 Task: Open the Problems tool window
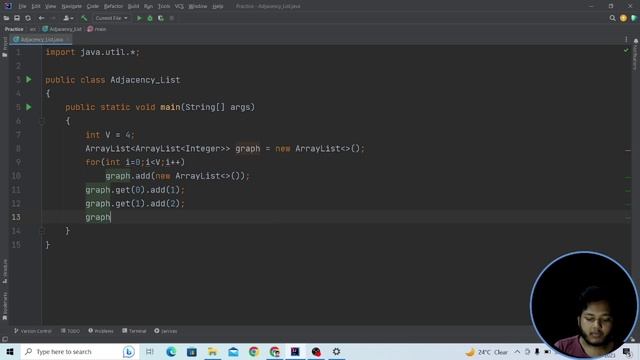[x=101, y=331]
